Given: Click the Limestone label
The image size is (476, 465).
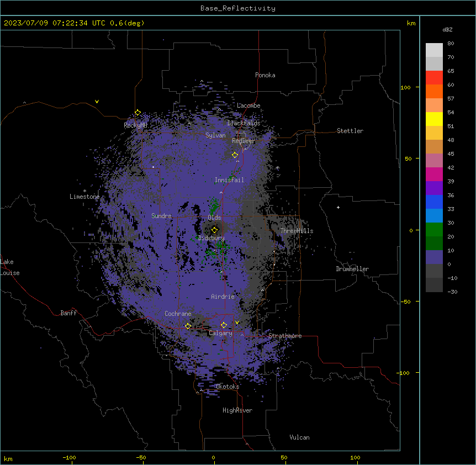Looking at the screenshot, I should (84, 197).
